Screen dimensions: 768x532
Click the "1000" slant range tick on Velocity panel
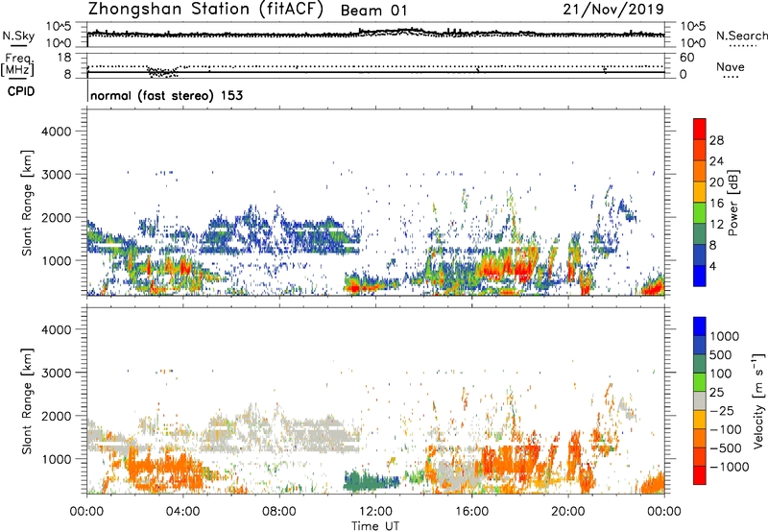click(57, 459)
